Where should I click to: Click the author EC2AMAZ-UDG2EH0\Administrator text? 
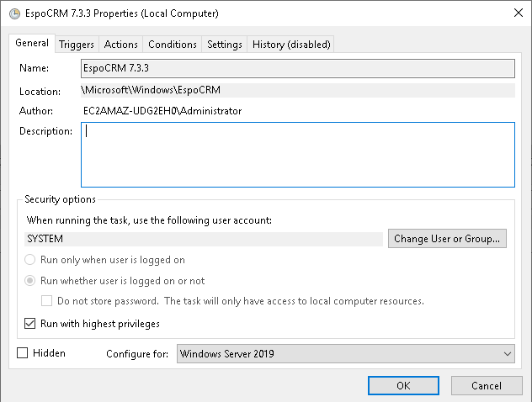tap(162, 111)
